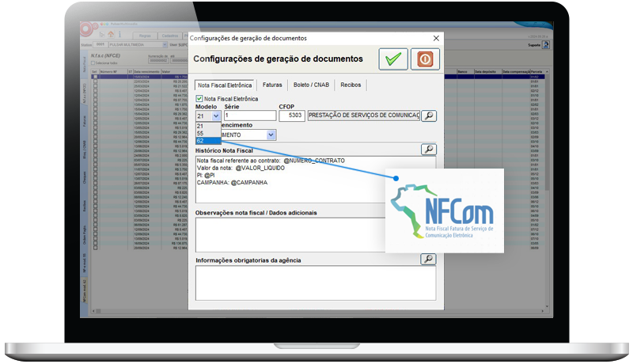The height and width of the screenshot is (364, 633).
Task: Click the Observações nota fiscal text area
Action: click(290, 235)
